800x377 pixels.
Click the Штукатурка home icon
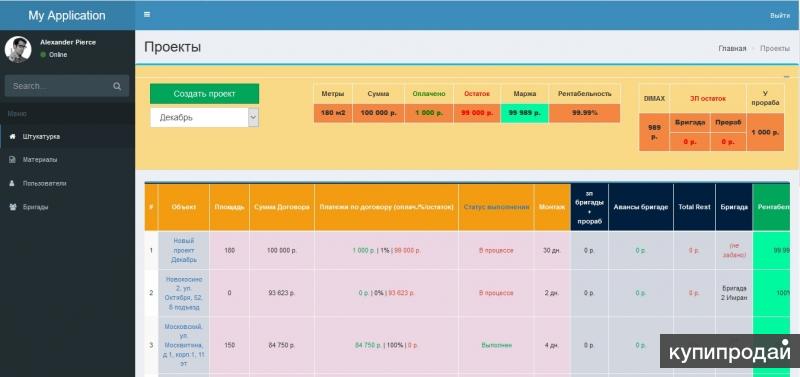click(13, 137)
